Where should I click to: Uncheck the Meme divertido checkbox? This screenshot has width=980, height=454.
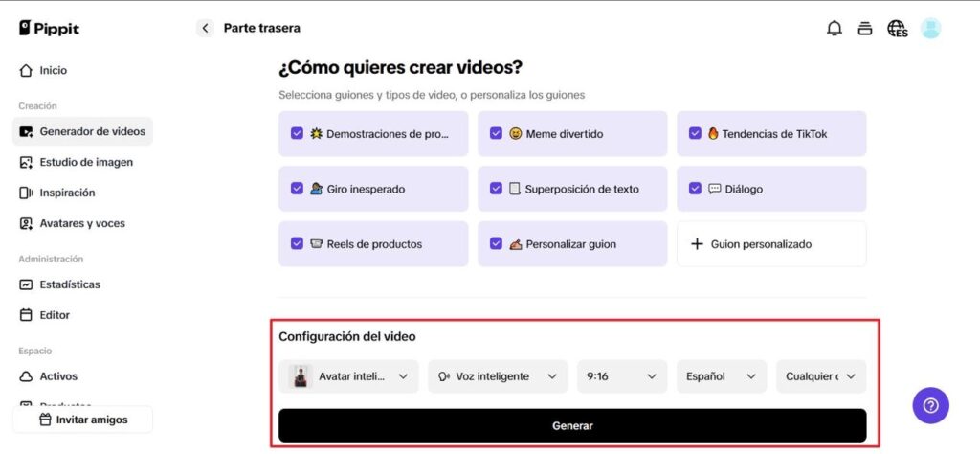497,133
